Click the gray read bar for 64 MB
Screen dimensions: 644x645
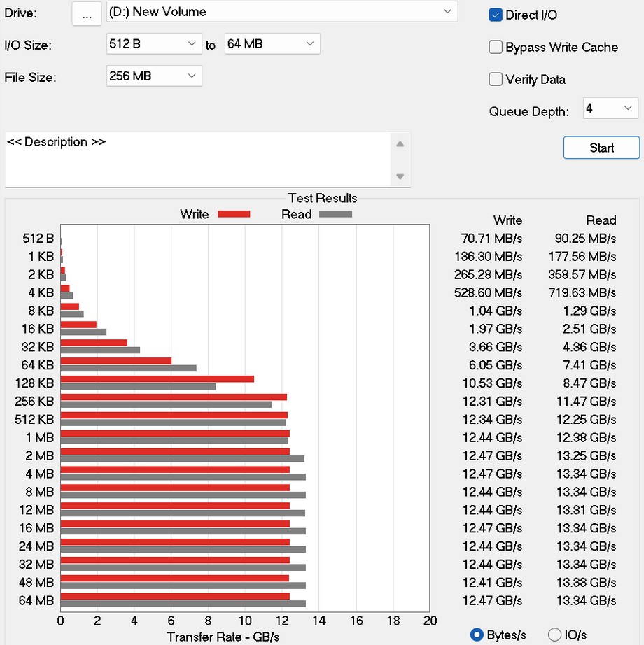(x=183, y=604)
